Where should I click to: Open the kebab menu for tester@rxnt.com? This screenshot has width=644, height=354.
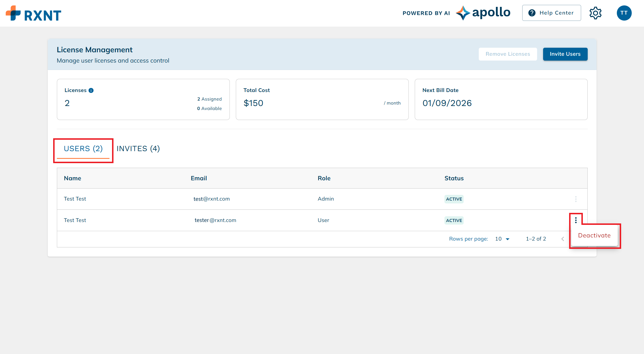(x=576, y=220)
